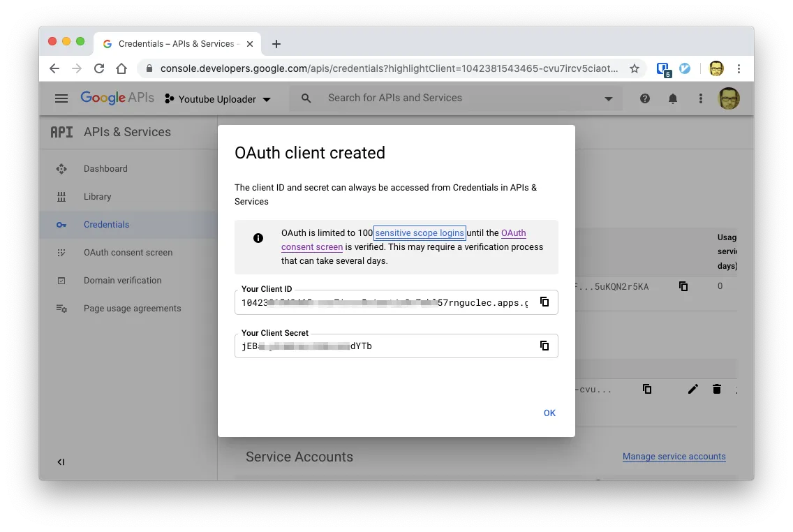793x532 pixels.
Task: Select Credentials in the sidebar
Action: click(x=128, y=225)
